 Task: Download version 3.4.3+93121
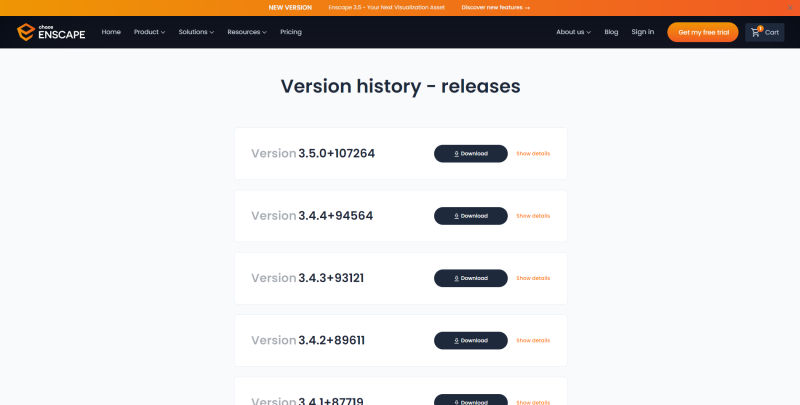pyautogui.click(x=470, y=278)
